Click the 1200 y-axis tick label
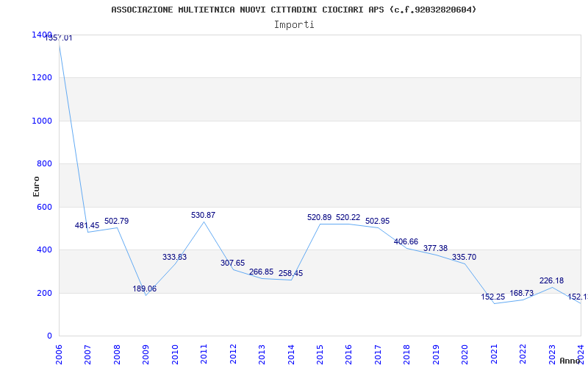The width and height of the screenshot is (588, 368). coord(42,78)
